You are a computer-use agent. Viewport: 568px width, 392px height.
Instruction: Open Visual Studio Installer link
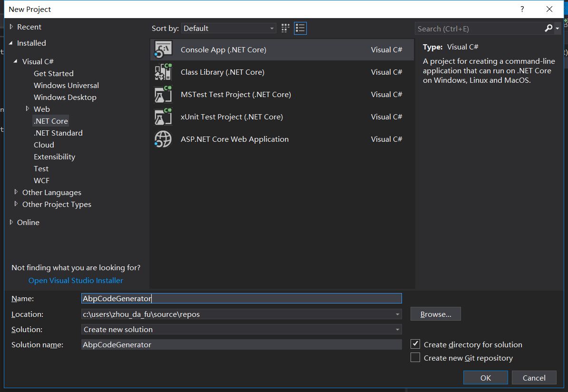76,280
